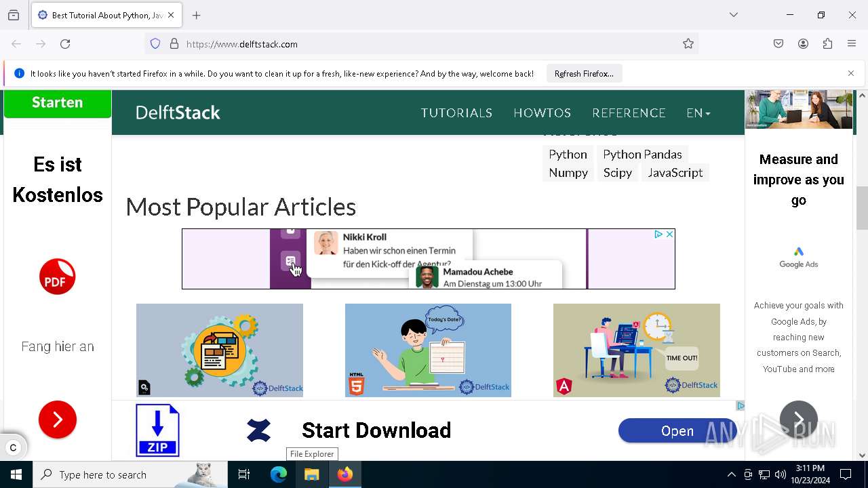Close the Best Tutorial About Python tab
The height and width of the screenshot is (488, 868).
coord(171,15)
